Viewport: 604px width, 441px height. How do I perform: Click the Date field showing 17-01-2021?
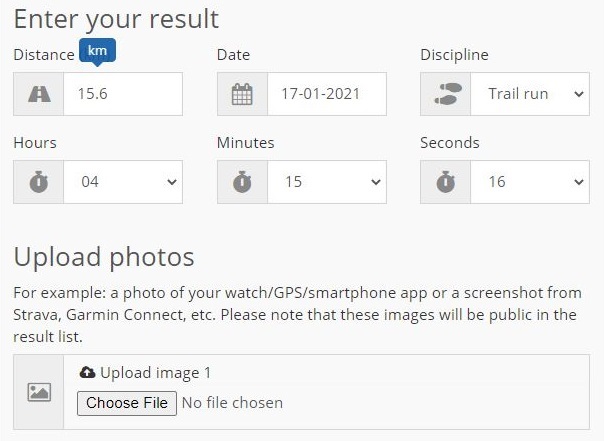(x=327, y=94)
